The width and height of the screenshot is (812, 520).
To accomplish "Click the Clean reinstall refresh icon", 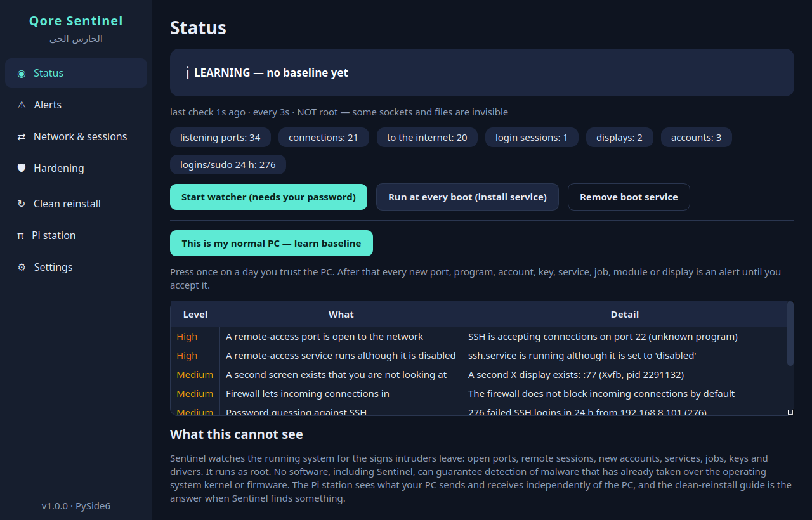I will pos(22,204).
